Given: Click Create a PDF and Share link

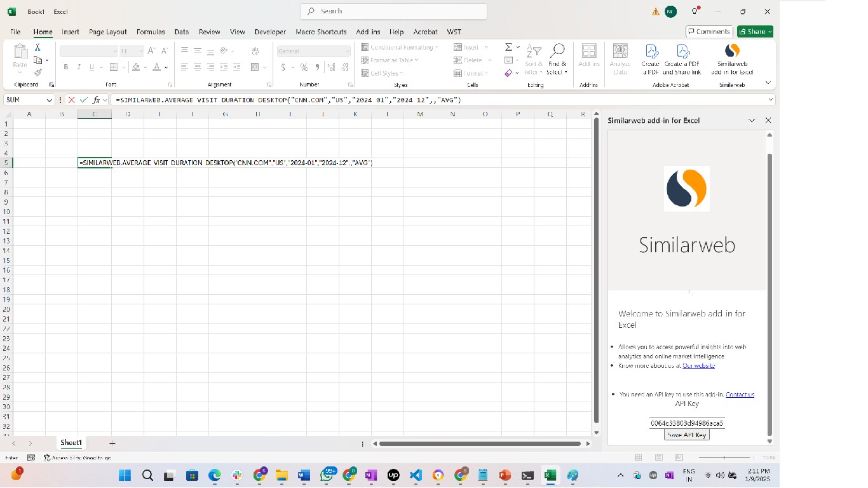Looking at the screenshot, I should tap(682, 59).
